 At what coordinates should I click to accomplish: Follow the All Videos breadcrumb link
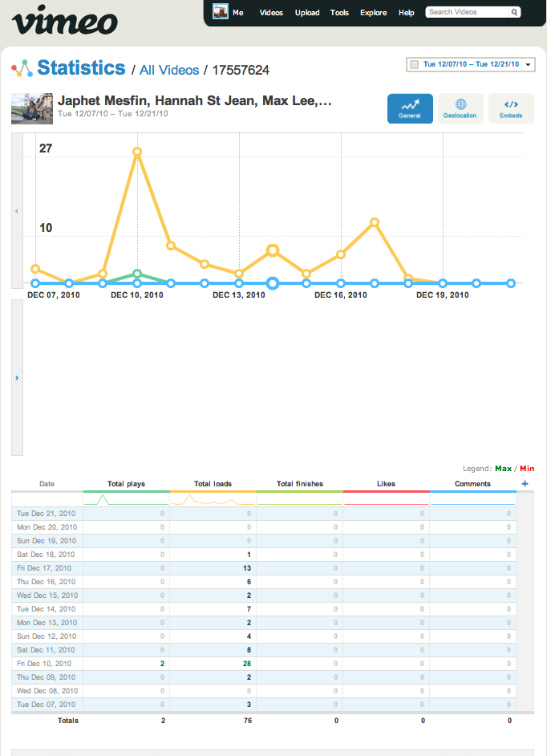169,70
